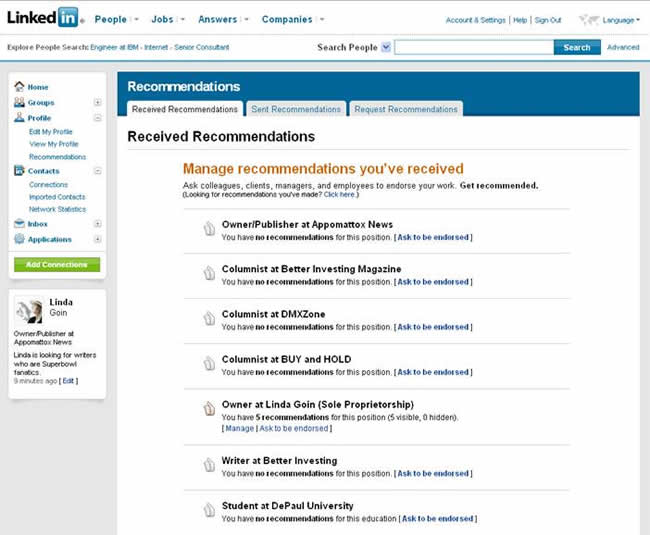The image size is (650, 535).
Task: Open Network Statistics link
Action: pos(57,209)
